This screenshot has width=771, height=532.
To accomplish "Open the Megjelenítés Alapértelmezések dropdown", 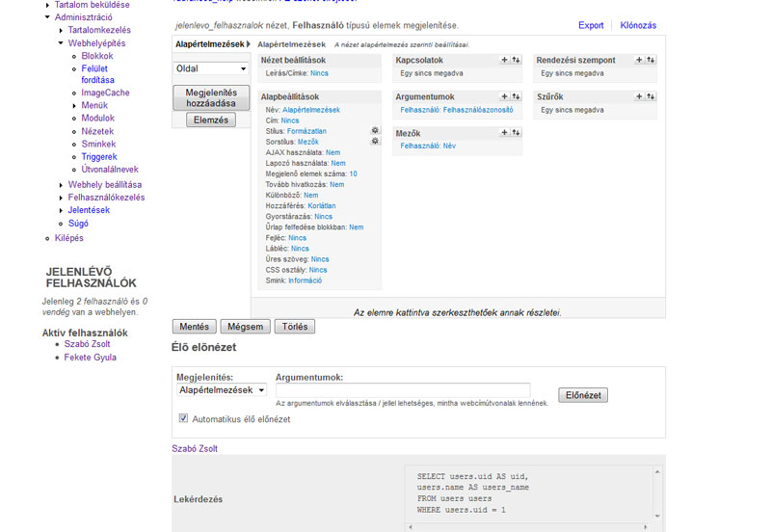I will click(222, 390).
